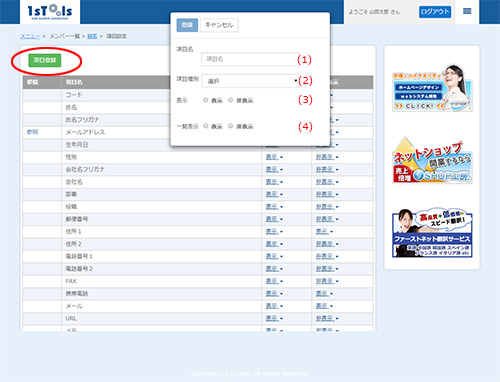This screenshot has width=500, height=382.
Task: Focus the item name input field
Action: [250, 59]
